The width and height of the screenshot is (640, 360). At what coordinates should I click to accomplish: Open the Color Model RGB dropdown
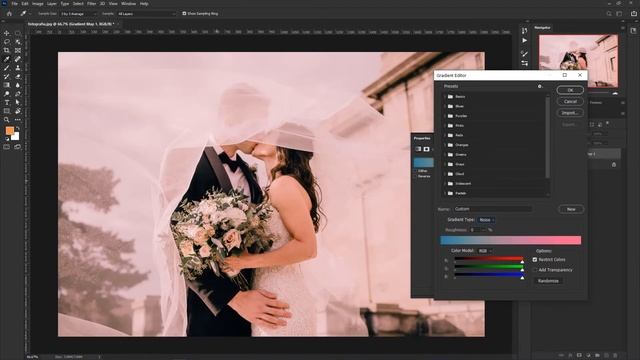tap(484, 251)
